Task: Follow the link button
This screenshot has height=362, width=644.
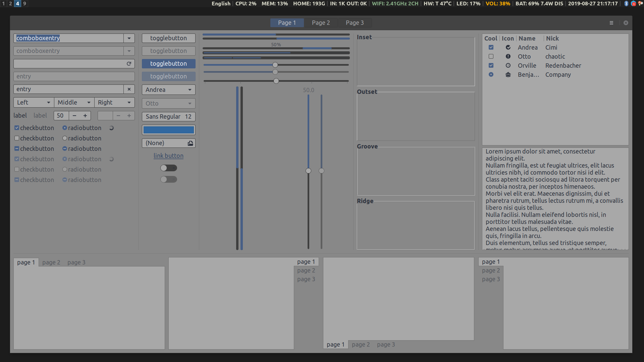Action: point(169,156)
